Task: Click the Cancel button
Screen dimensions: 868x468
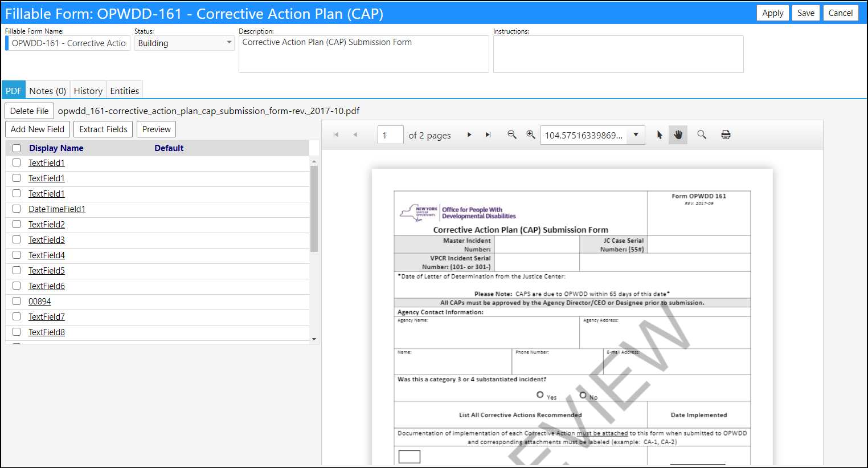Action: [841, 13]
